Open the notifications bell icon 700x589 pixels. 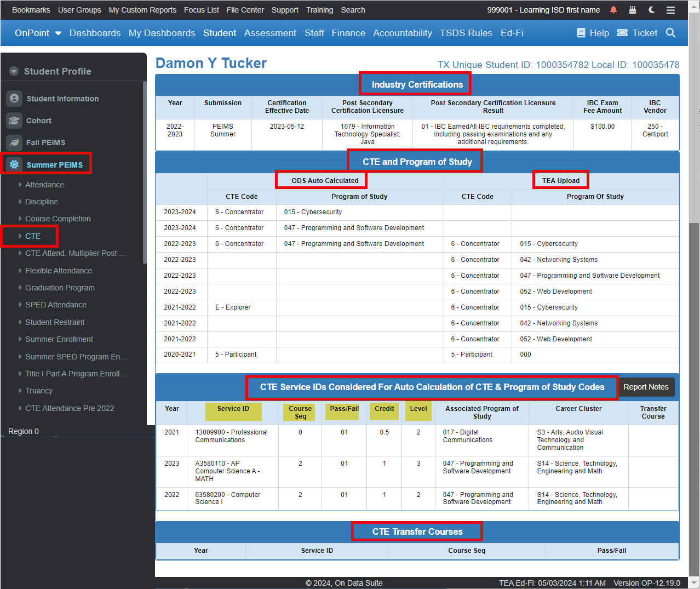pyautogui.click(x=613, y=9)
